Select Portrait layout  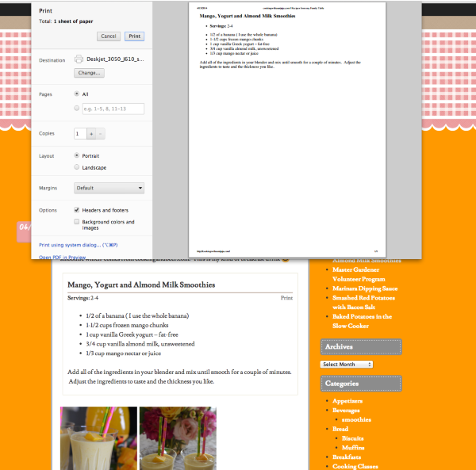(x=77, y=155)
